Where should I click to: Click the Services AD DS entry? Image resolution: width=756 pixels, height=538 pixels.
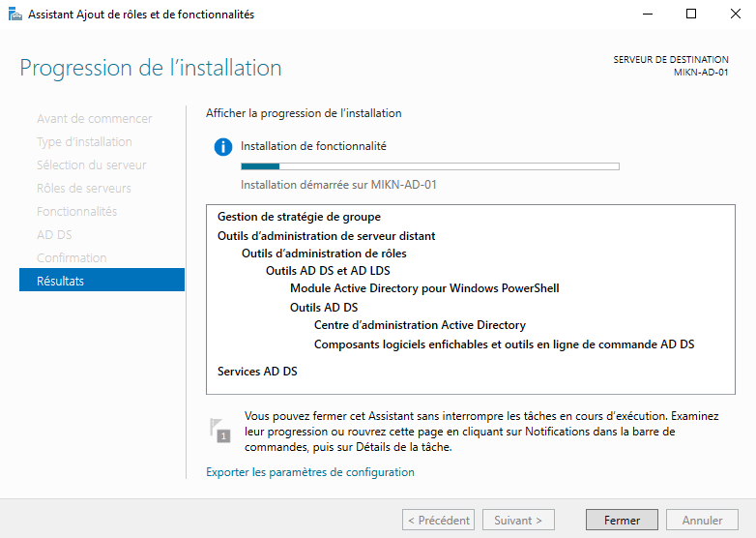point(257,371)
